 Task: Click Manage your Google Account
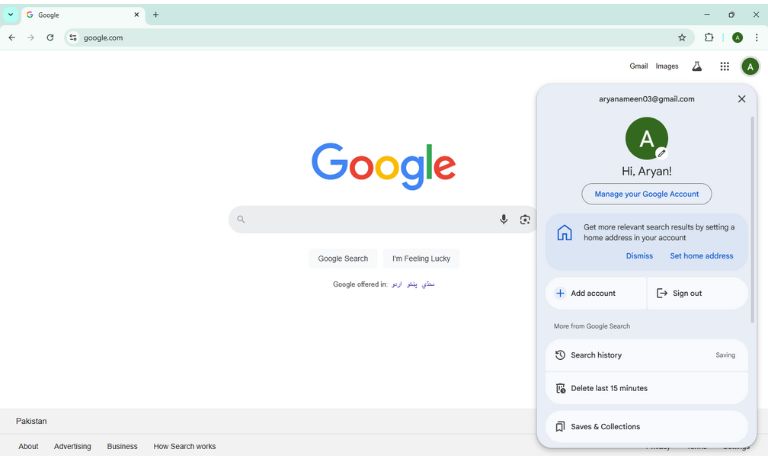tap(647, 194)
